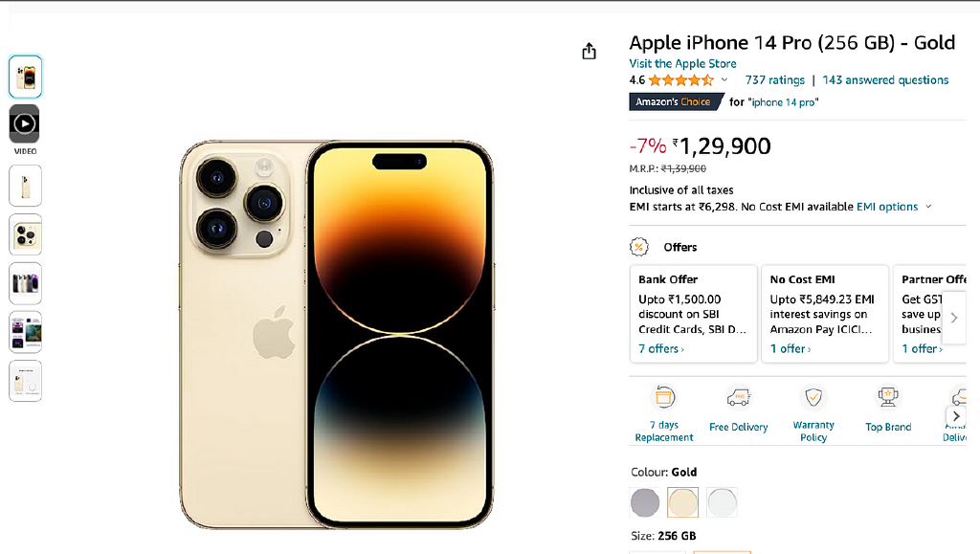Open the Warranty Policy shield icon

click(813, 397)
